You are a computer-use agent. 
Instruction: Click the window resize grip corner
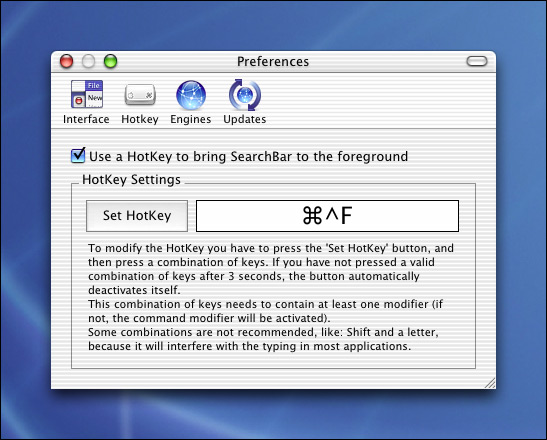[x=490, y=383]
